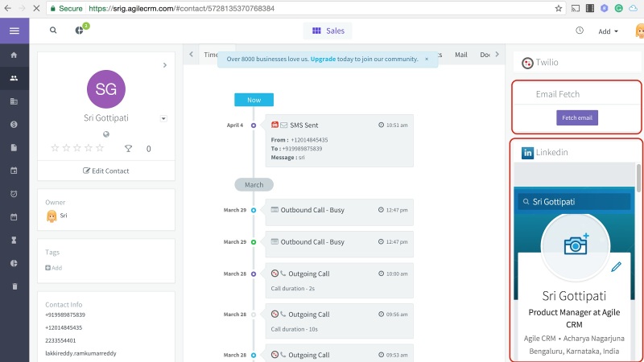Click the owner Sri name

click(x=64, y=216)
